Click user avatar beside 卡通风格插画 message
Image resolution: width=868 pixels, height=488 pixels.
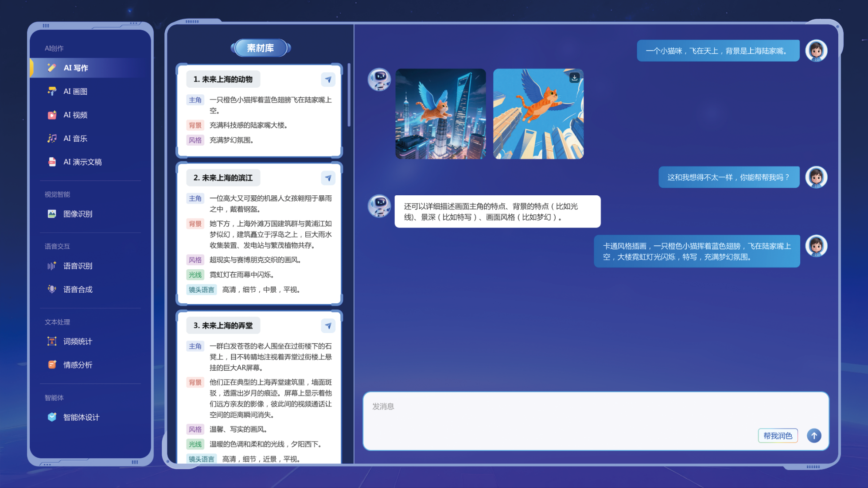click(x=816, y=246)
